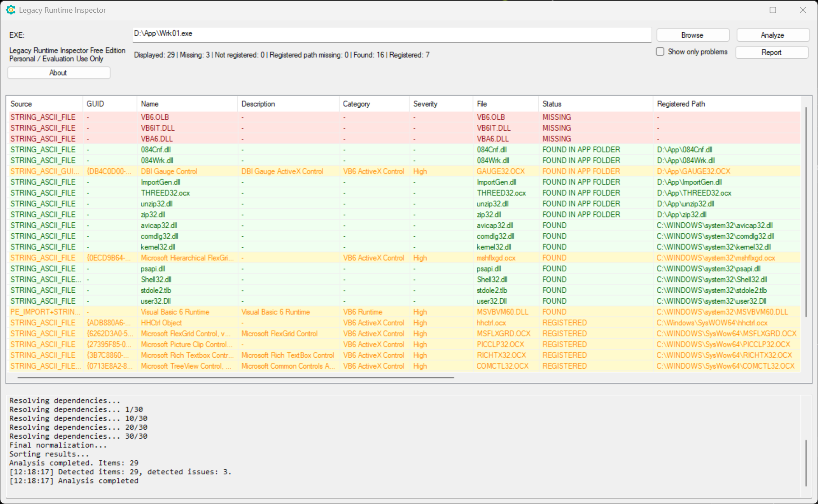Click the VB6 Runtime category cell
The width and height of the screenshot is (818, 504).
(375, 312)
